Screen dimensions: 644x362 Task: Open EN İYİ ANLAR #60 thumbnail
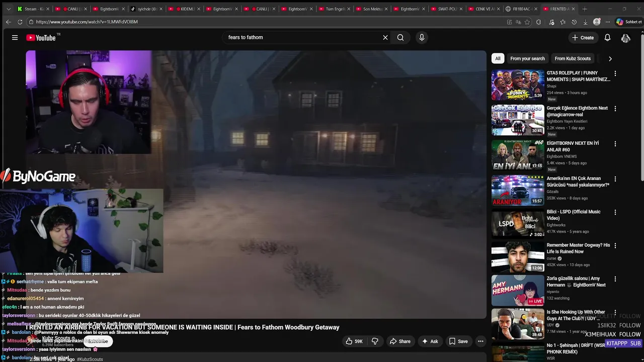pos(518,155)
